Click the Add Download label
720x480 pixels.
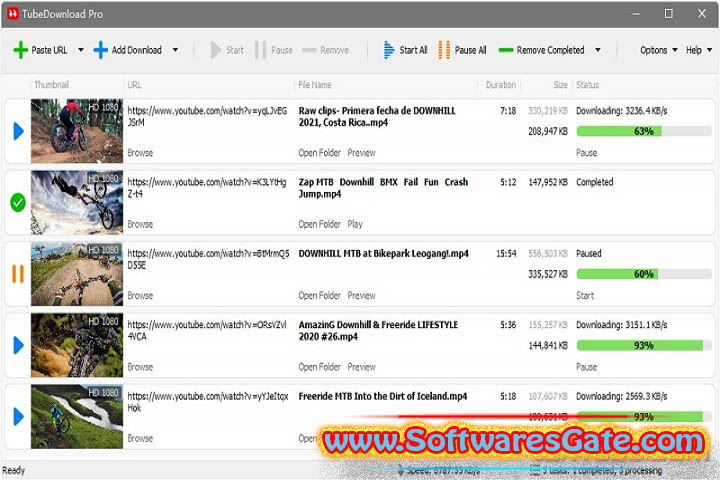[137, 50]
